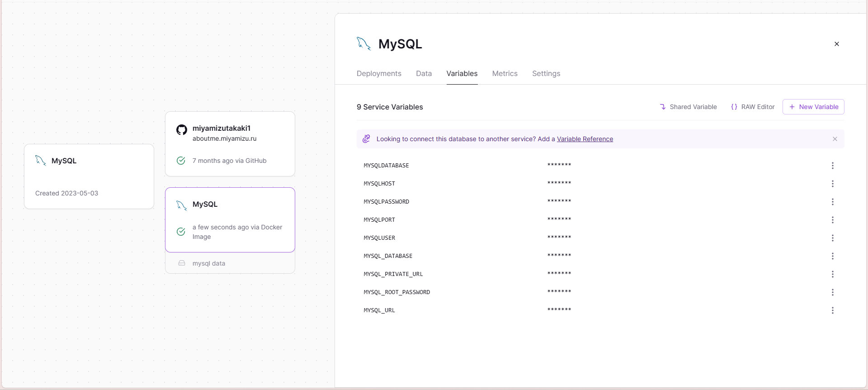Open options menu for MYSQLPASSWORD variable

coord(832,202)
